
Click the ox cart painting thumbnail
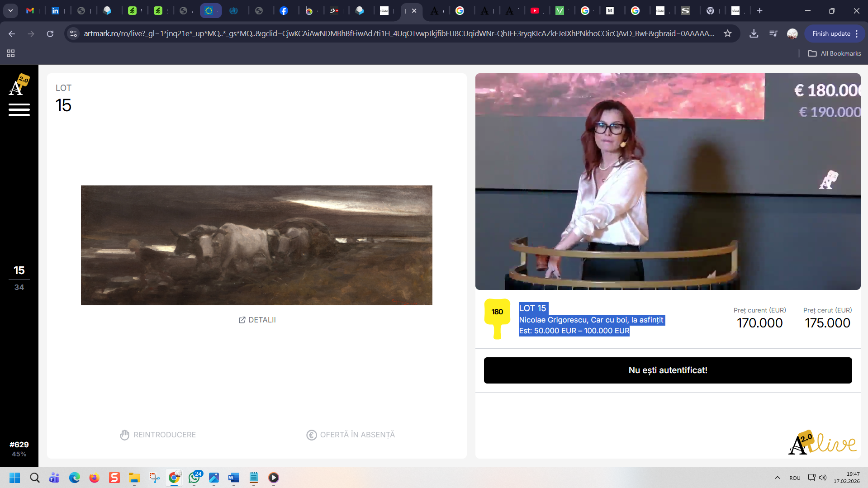pyautogui.click(x=256, y=245)
